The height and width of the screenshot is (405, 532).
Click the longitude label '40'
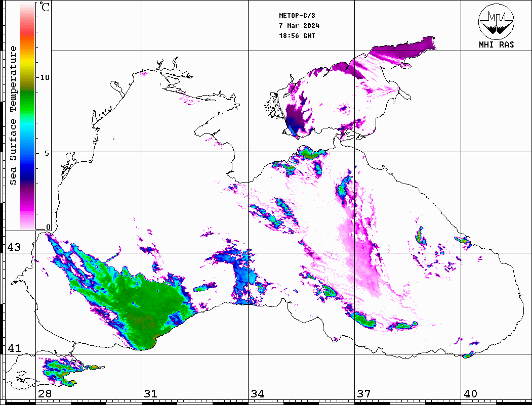470,394
